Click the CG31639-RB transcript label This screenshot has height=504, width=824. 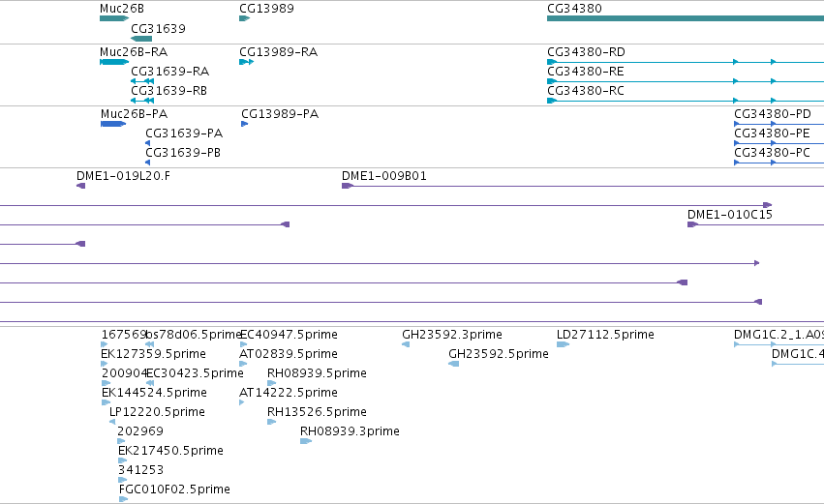pyautogui.click(x=168, y=91)
